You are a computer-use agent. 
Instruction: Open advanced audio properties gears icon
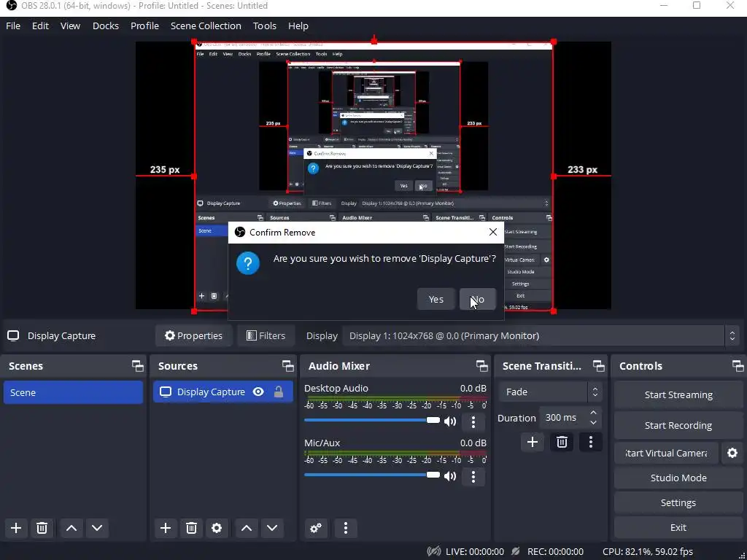316,528
